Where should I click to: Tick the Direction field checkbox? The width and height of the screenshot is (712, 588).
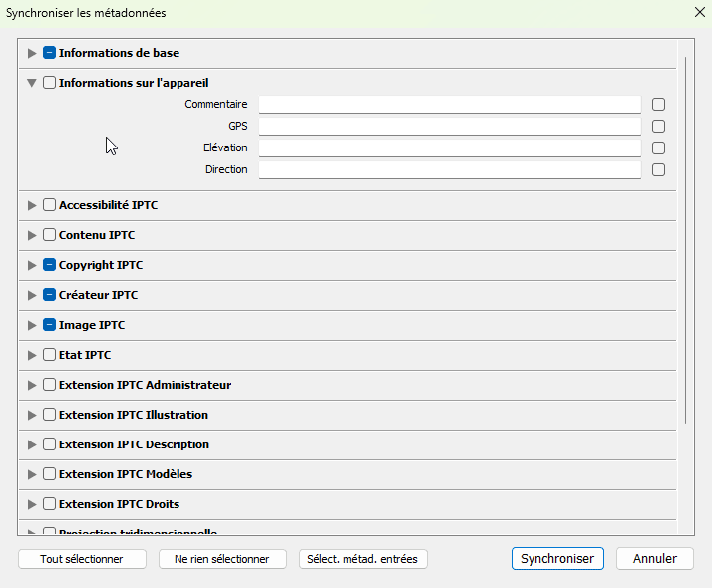tap(658, 170)
